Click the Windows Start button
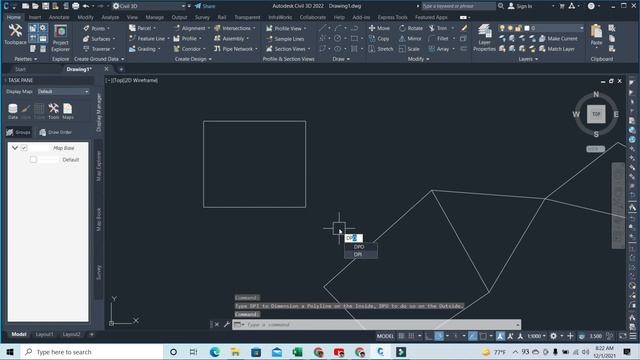 [x=10, y=352]
